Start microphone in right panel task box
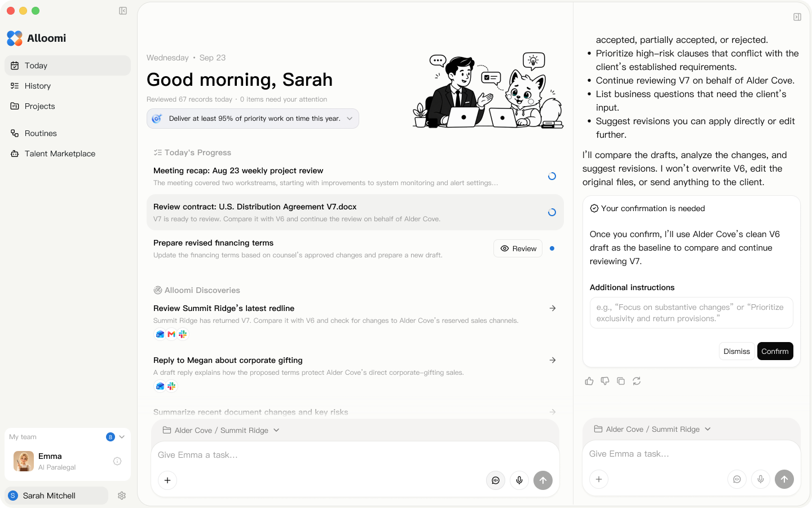 click(761, 479)
